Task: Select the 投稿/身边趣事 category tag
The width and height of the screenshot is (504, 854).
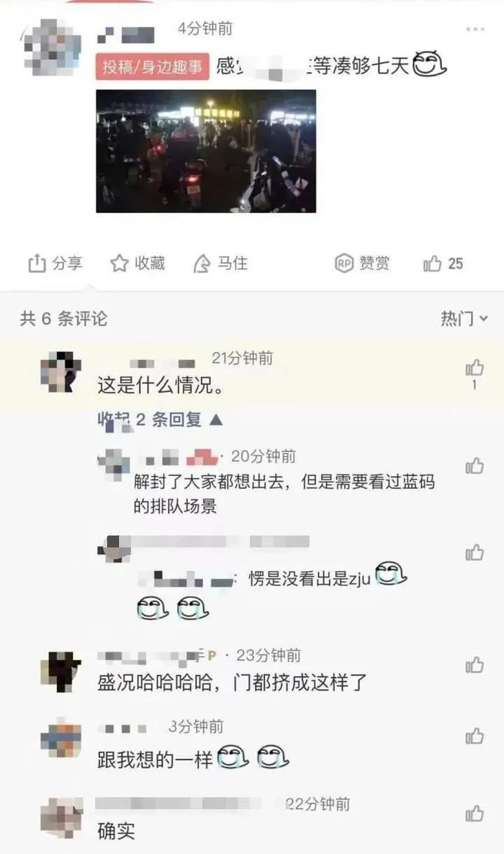Action: pyautogui.click(x=153, y=67)
